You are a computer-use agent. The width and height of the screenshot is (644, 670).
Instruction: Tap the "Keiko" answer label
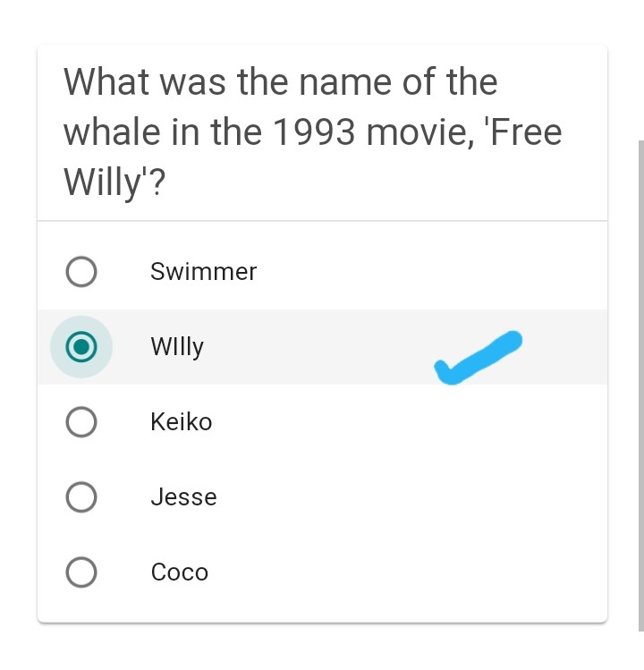[182, 422]
